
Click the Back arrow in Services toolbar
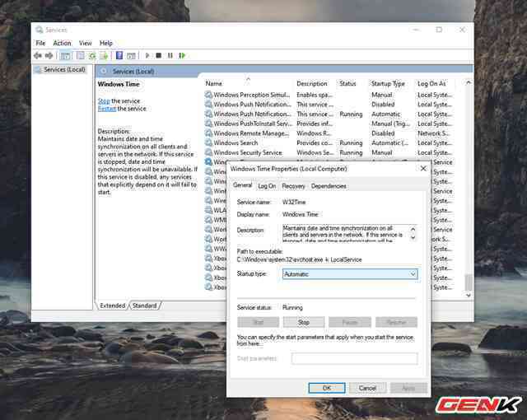pyautogui.click(x=38, y=55)
